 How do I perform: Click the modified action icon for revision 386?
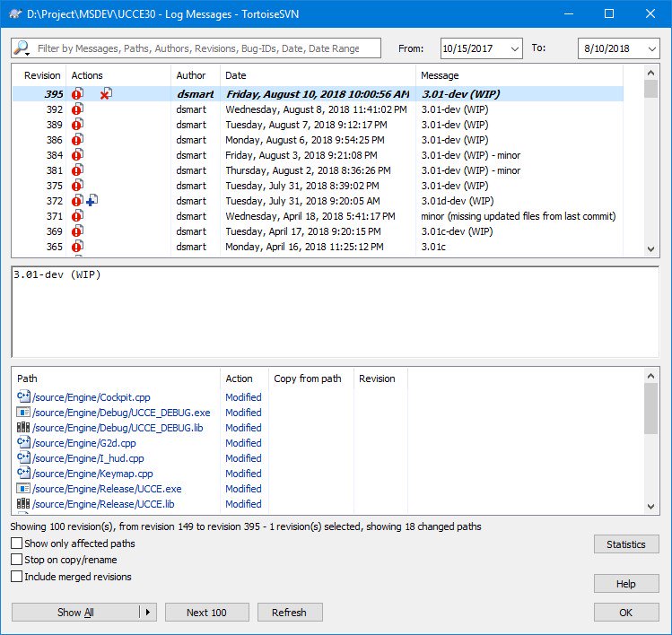[77, 139]
